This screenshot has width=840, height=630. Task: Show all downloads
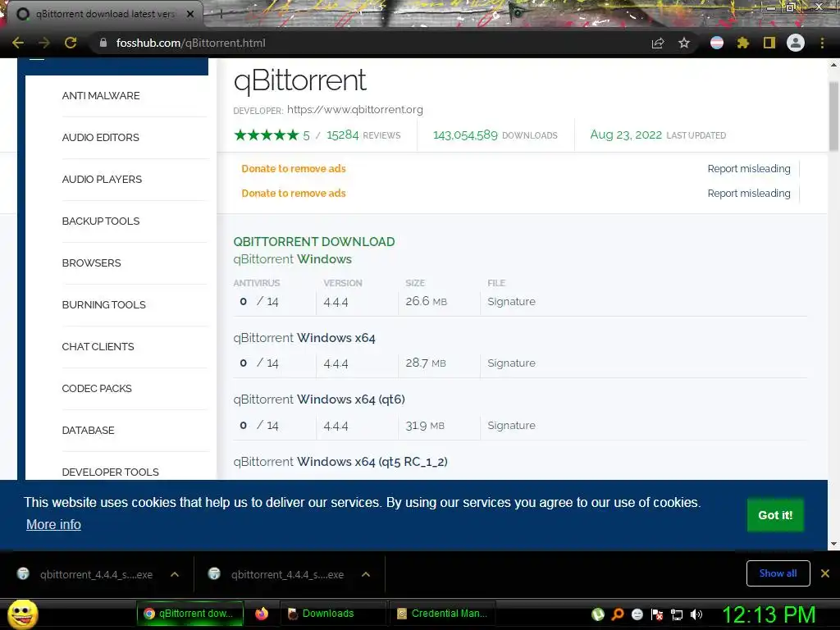tap(778, 573)
